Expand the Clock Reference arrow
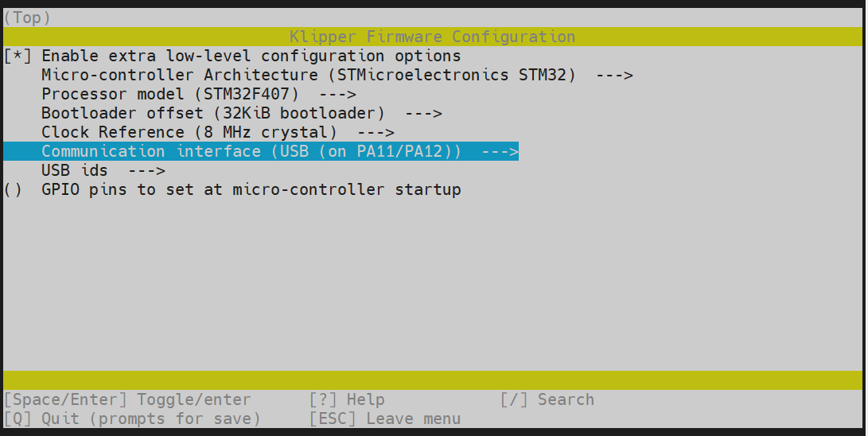The height and width of the screenshot is (436, 868). 376,133
